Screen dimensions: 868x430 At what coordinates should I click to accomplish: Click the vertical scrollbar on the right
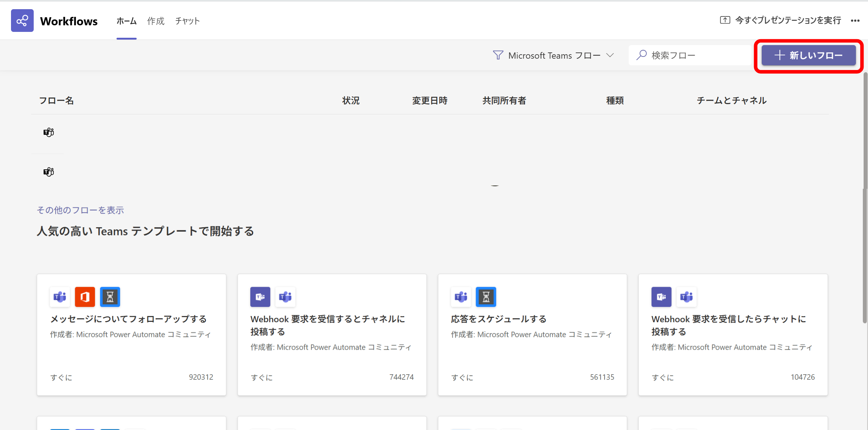tap(865, 198)
